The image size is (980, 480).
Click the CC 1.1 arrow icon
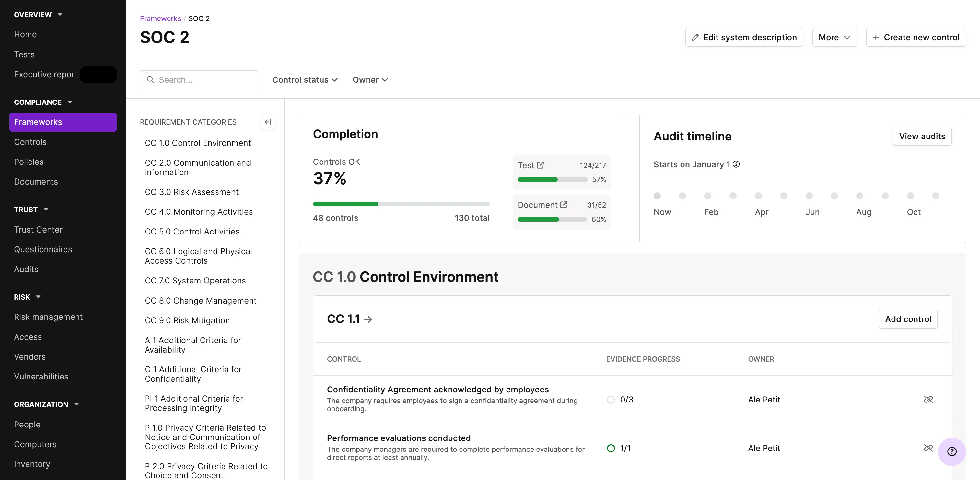pos(368,319)
